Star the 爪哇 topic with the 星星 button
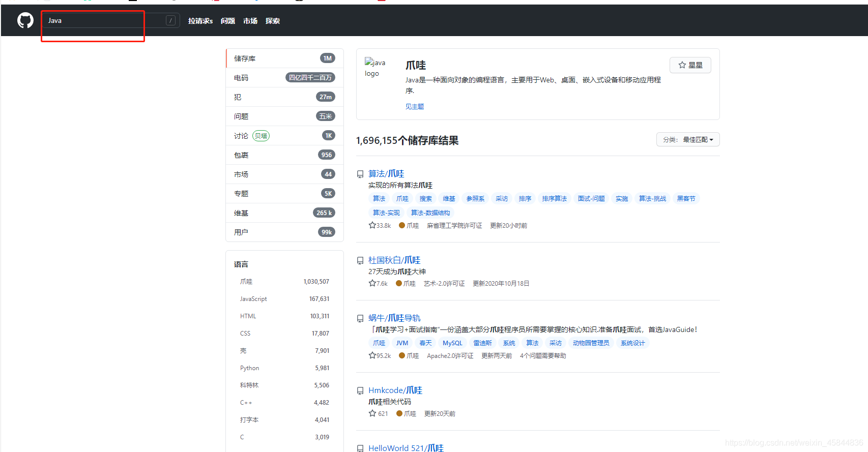This screenshot has width=868, height=452. click(690, 65)
